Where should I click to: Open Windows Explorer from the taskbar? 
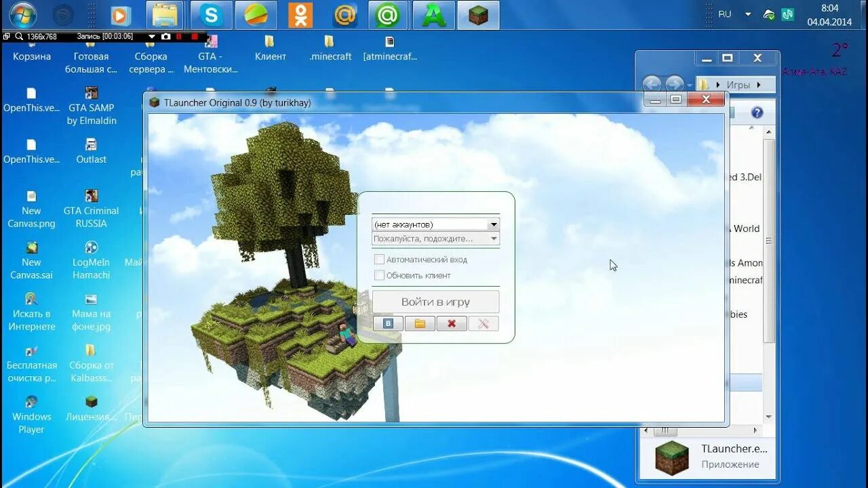(x=165, y=15)
